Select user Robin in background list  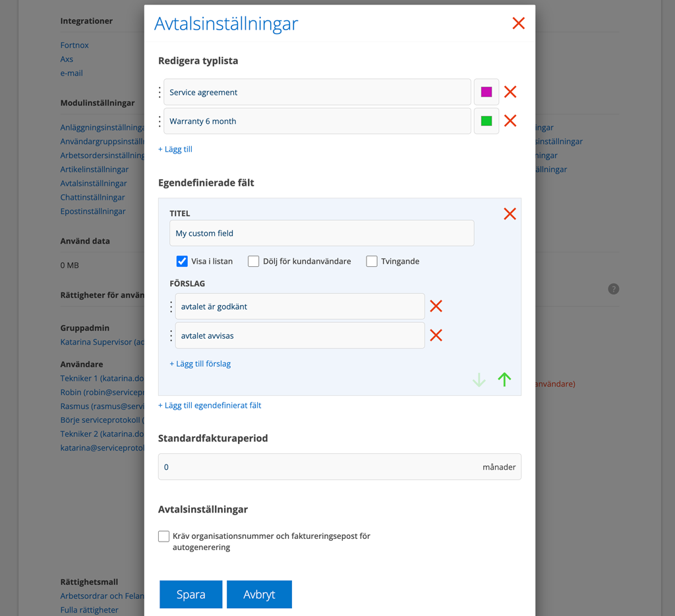[102, 392]
